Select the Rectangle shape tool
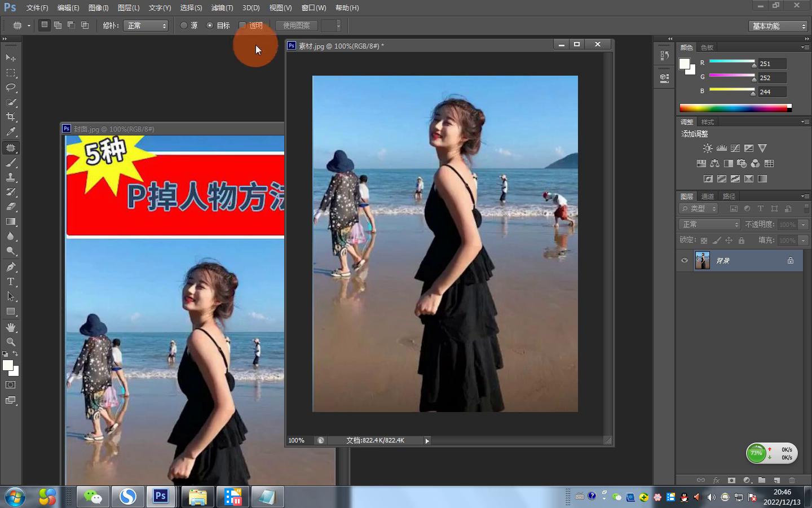 (11, 311)
